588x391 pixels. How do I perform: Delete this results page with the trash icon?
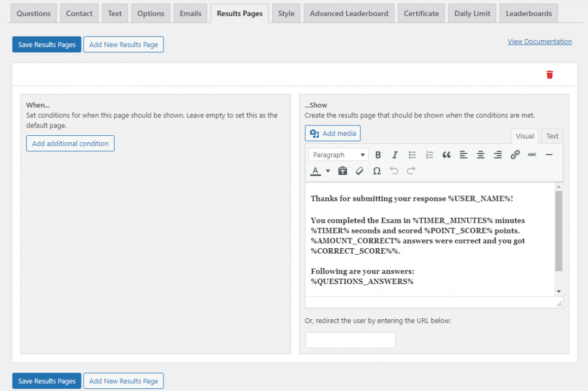[549, 74]
